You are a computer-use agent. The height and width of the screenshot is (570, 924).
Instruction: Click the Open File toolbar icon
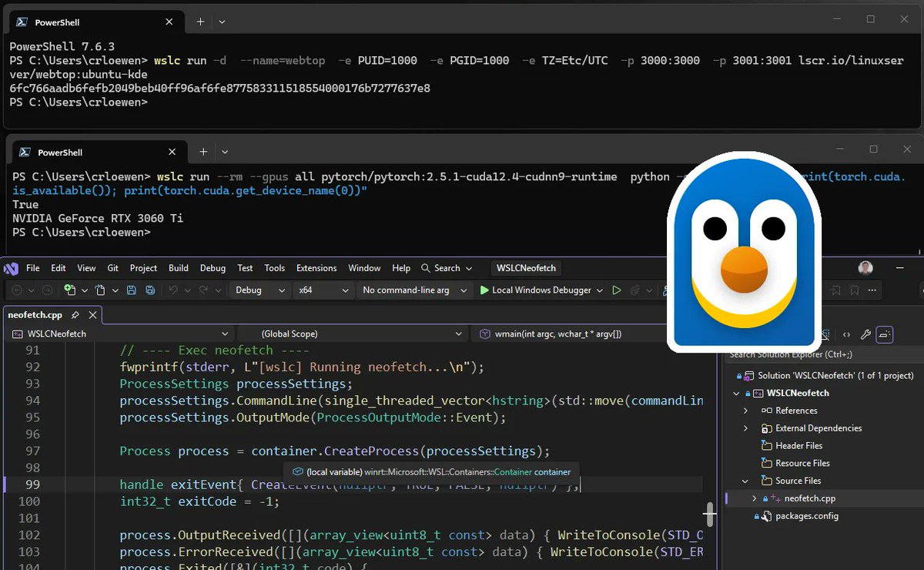click(x=100, y=290)
